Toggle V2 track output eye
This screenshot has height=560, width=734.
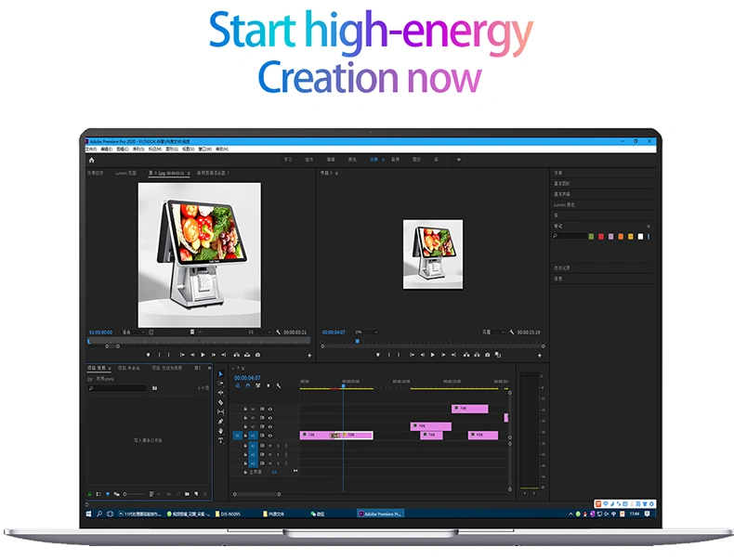click(270, 426)
